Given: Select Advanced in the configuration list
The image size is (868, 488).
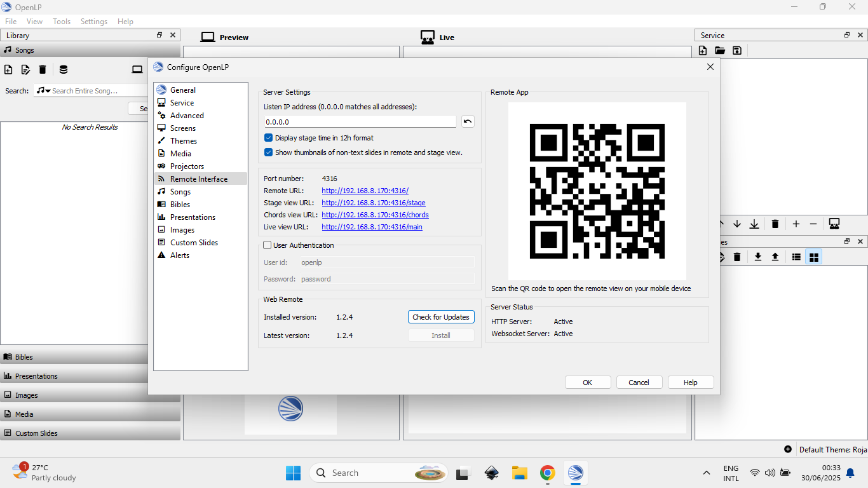Looking at the screenshot, I should click(x=201, y=116).
